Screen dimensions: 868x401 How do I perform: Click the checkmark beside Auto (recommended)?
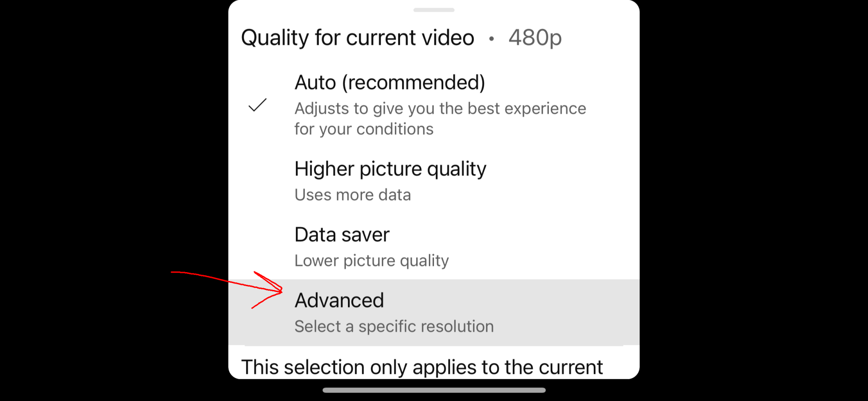tap(257, 105)
